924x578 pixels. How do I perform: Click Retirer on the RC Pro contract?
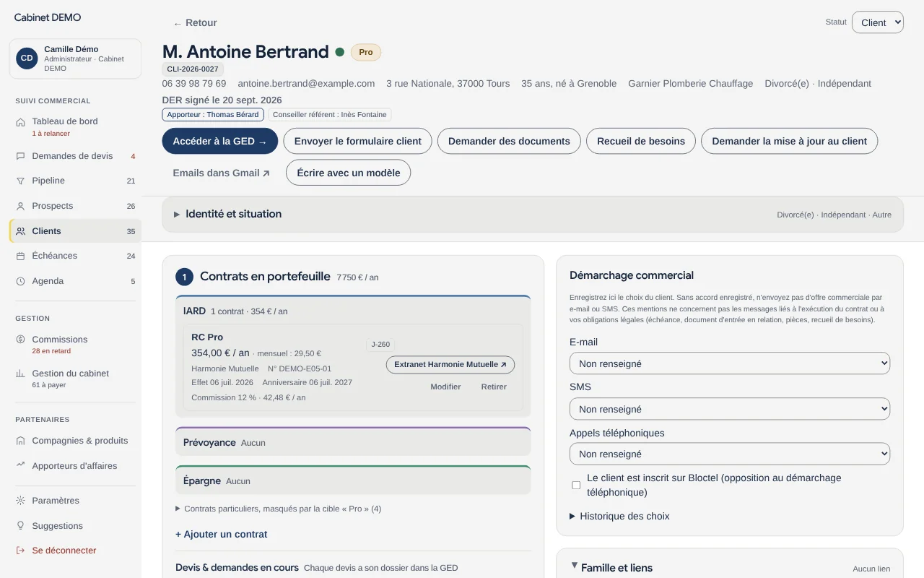click(494, 387)
